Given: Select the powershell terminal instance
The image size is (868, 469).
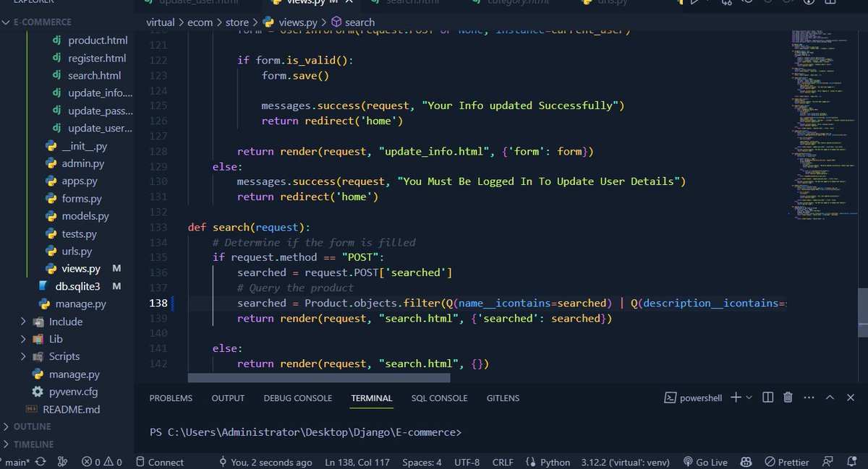Looking at the screenshot, I should pos(693,397).
